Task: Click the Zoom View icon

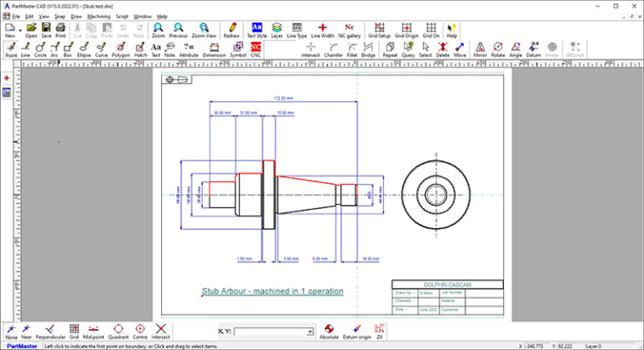Action: [x=204, y=30]
